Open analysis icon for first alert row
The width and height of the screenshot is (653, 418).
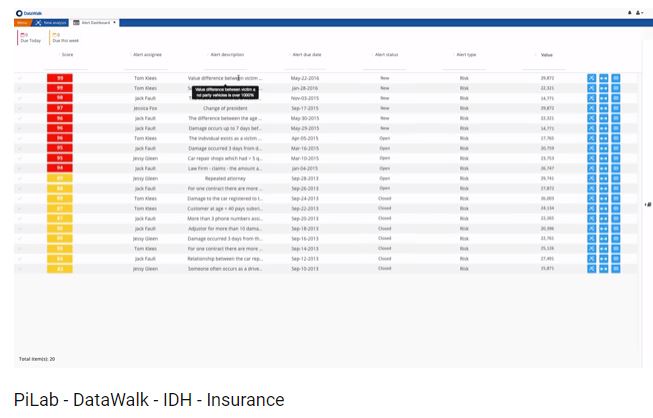pyautogui.click(x=591, y=78)
